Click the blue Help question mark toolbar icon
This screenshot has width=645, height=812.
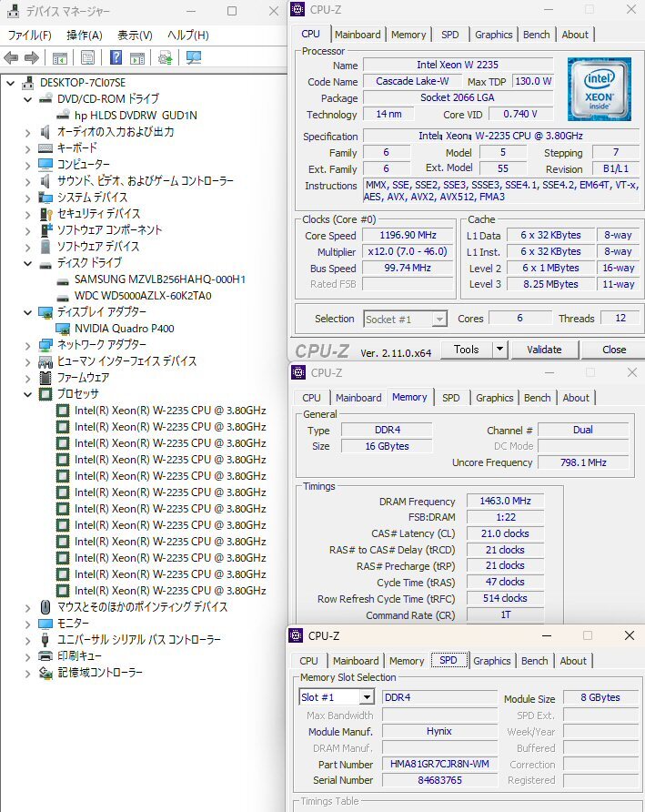coord(116,57)
